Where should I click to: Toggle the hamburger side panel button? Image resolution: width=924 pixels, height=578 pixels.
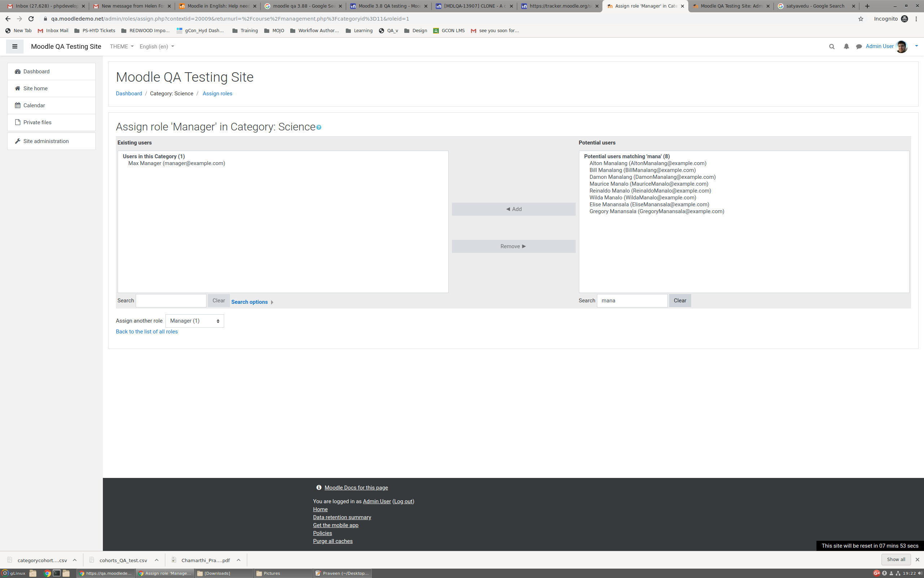(14, 47)
